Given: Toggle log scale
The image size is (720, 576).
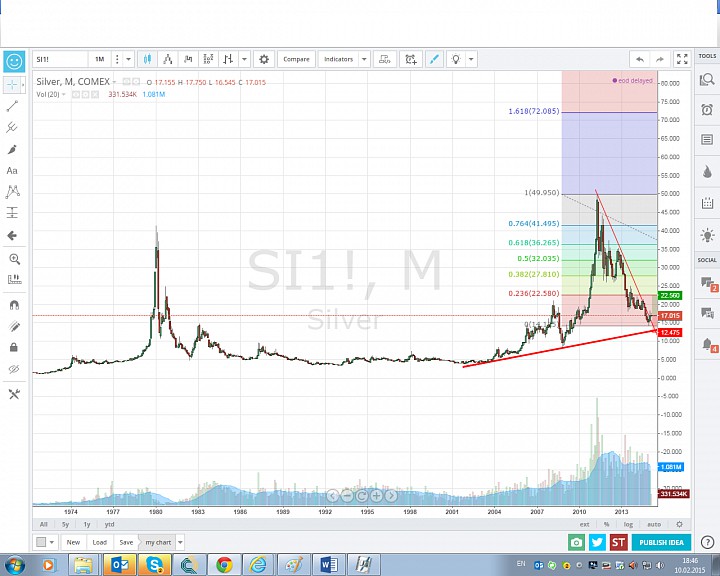Looking at the screenshot, I should [x=628, y=524].
